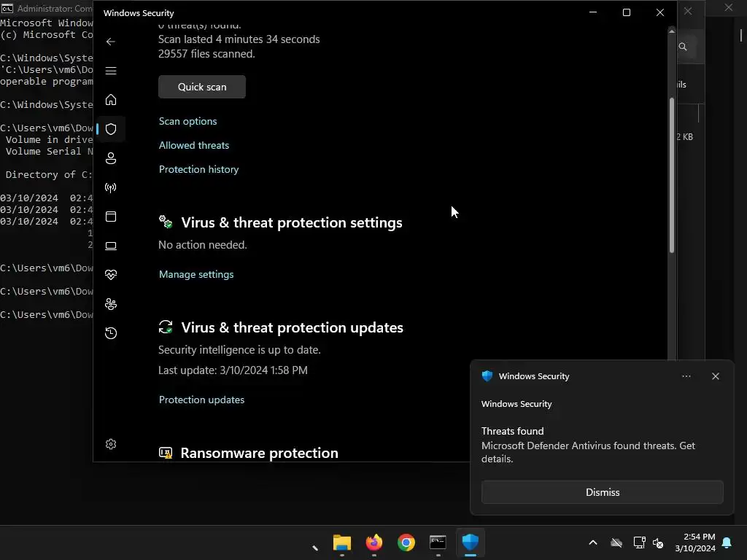Click the shield icon in the notification header
747x560 pixels.
click(x=487, y=376)
